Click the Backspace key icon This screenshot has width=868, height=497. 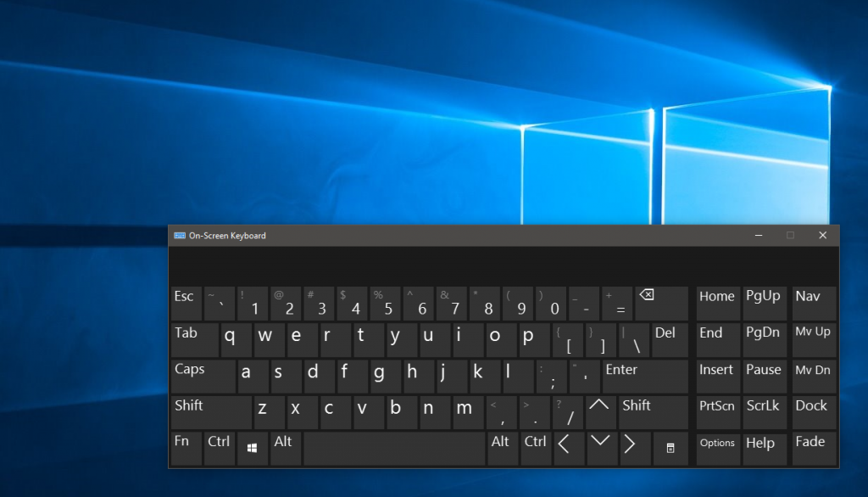tap(646, 293)
